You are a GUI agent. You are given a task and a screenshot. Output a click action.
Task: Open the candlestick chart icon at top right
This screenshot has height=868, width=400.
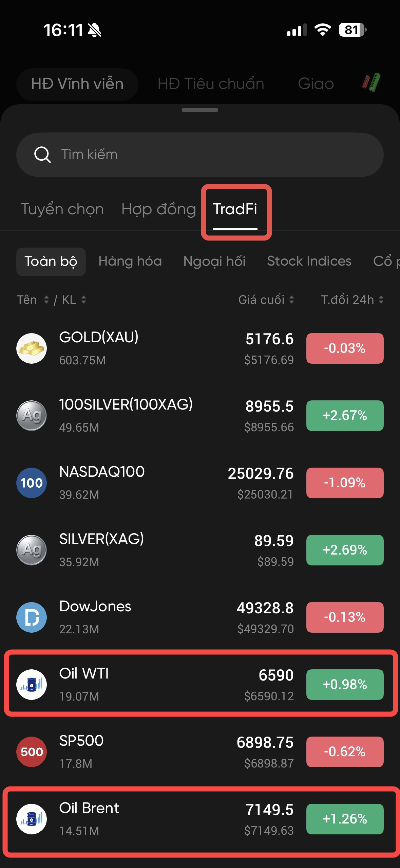click(371, 83)
